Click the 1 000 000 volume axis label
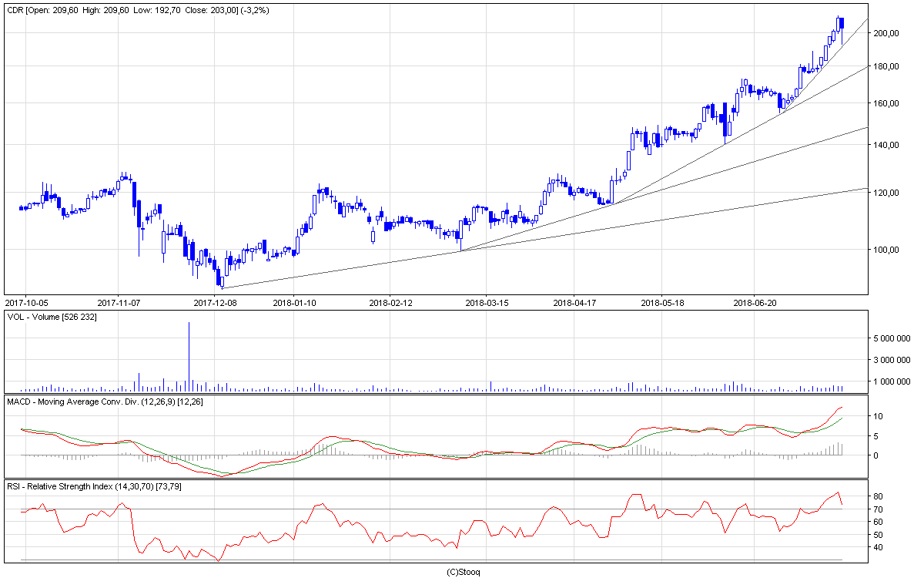Image resolution: width=924 pixels, height=578 pixels. coord(892,381)
